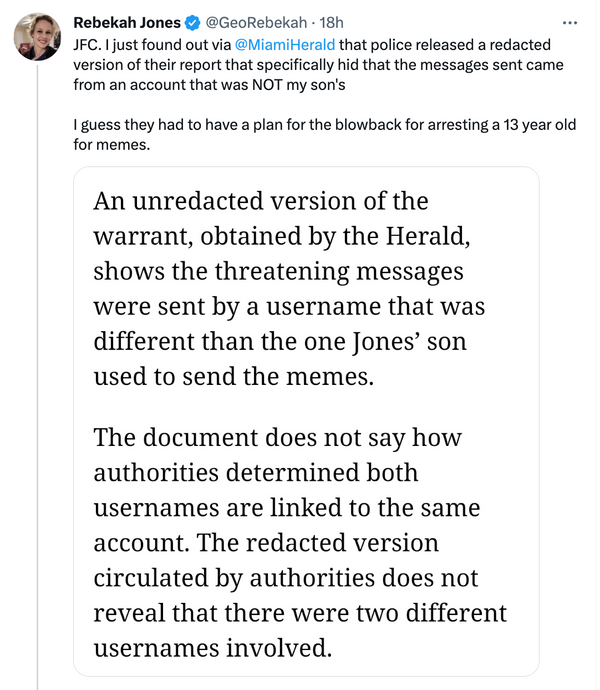
Task: Click the paragraph beginning 'The document does not'
Action: click(x=300, y=543)
